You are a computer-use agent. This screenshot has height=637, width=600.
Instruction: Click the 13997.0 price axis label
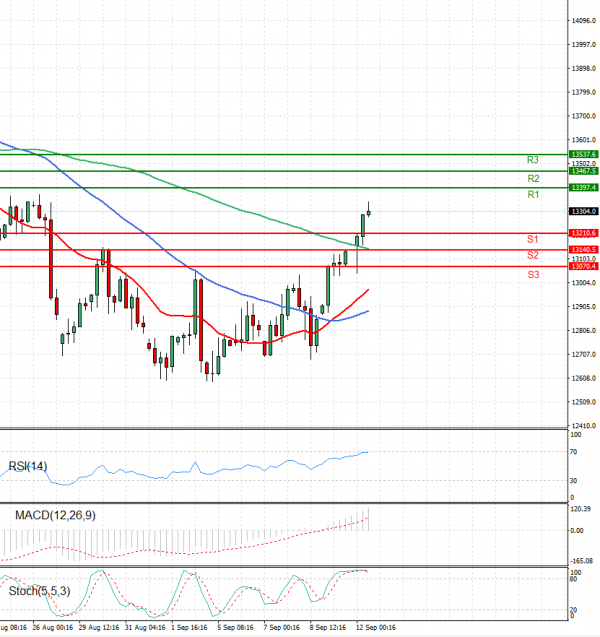[x=584, y=44]
